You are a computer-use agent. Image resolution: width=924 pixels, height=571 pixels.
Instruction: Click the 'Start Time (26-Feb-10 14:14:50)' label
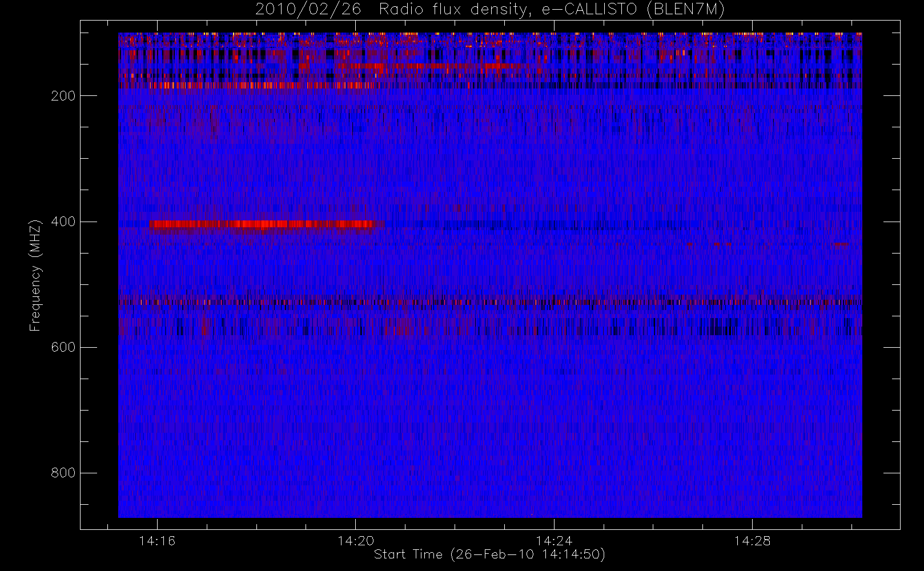pos(489,554)
